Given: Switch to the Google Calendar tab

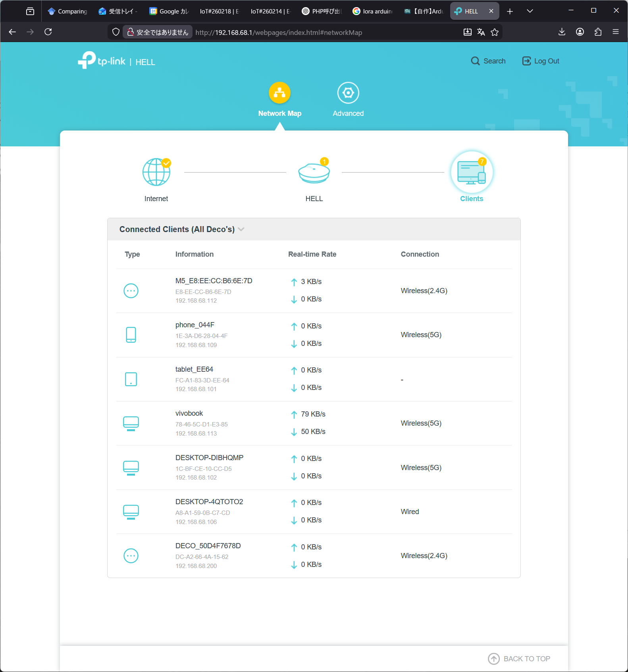Looking at the screenshot, I should [x=169, y=11].
